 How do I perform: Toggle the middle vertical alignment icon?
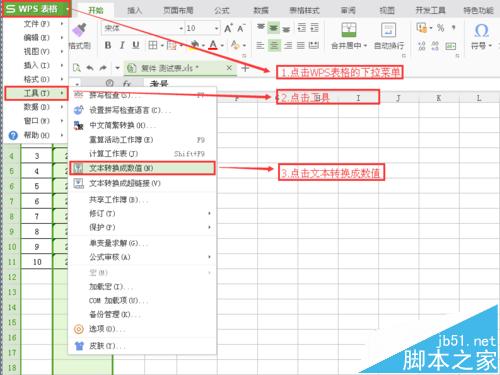point(273,28)
